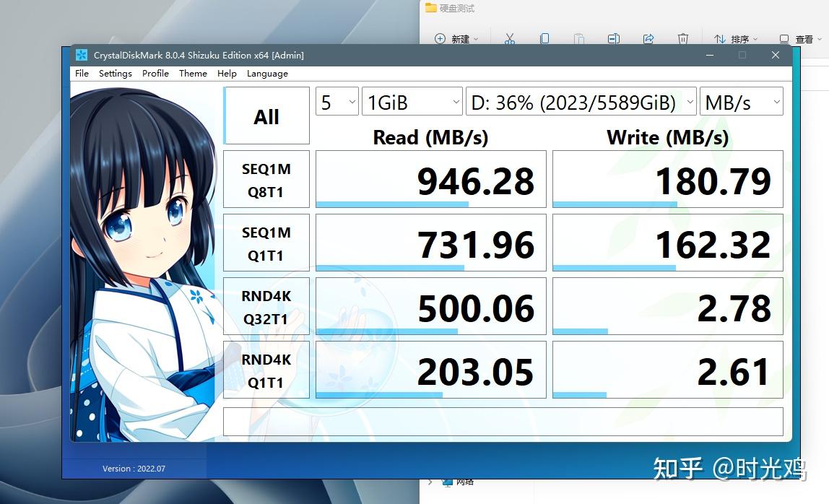Click the 查看 view icon in Explorer toolbar
The width and height of the screenshot is (829, 504).
(x=784, y=38)
